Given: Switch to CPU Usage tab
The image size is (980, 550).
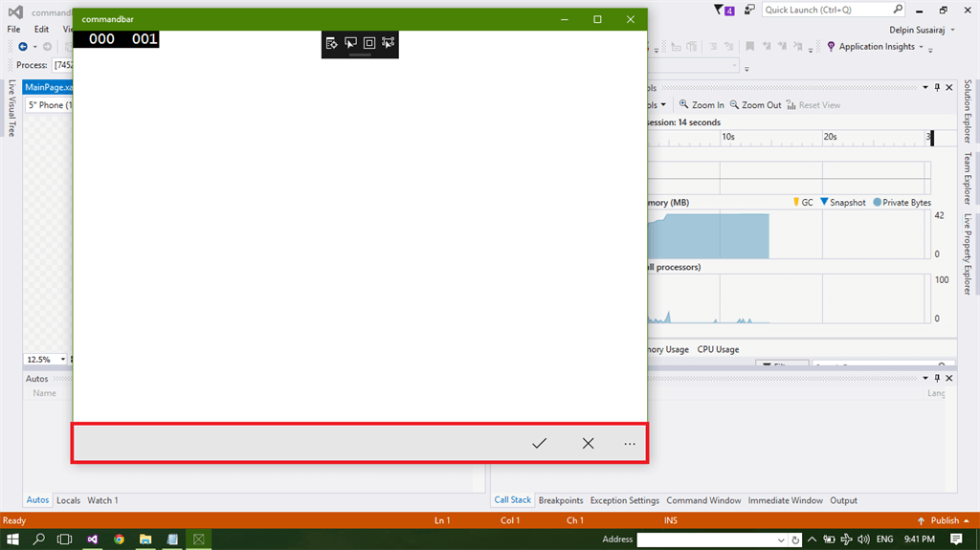Looking at the screenshot, I should coord(718,349).
